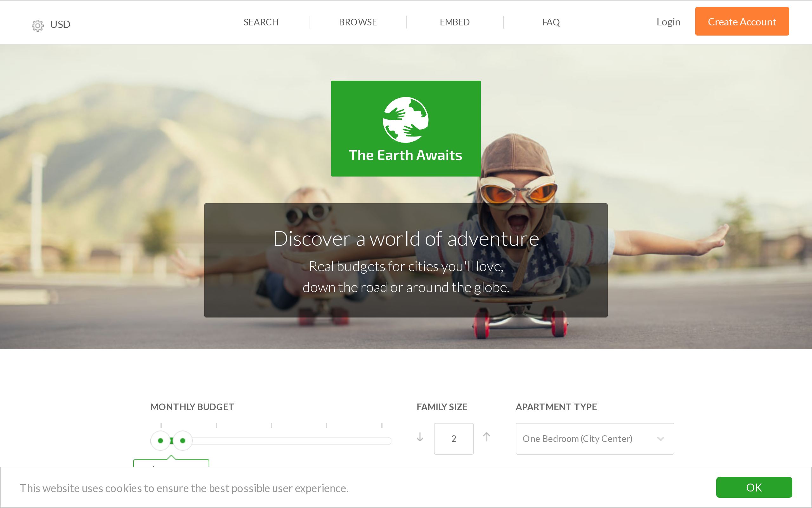Click the MONTHLY BUDGET label
The image size is (812, 508).
192,407
